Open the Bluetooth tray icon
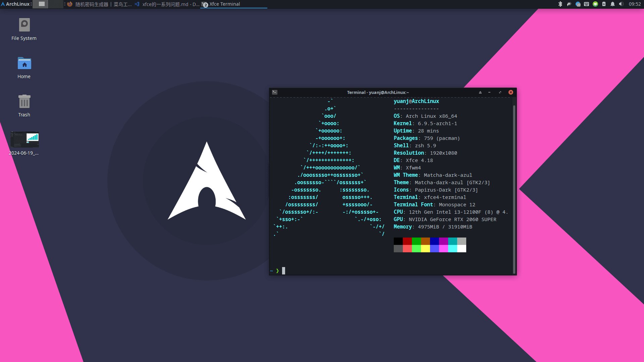The width and height of the screenshot is (644, 362). tap(560, 4)
